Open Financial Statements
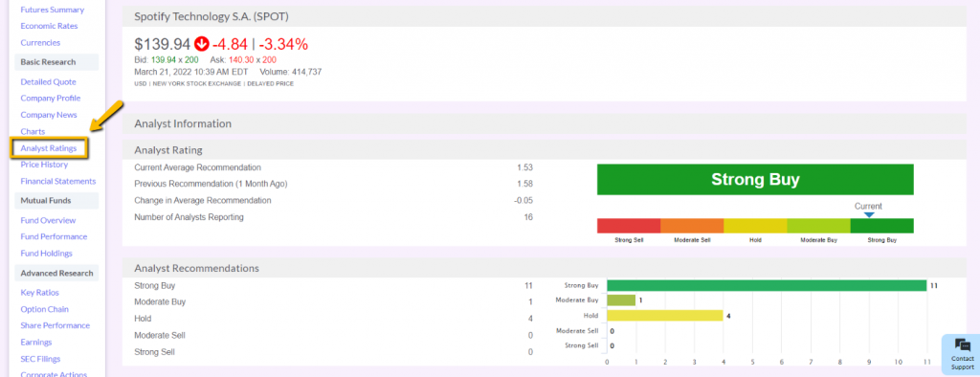The height and width of the screenshot is (377, 980). (58, 181)
